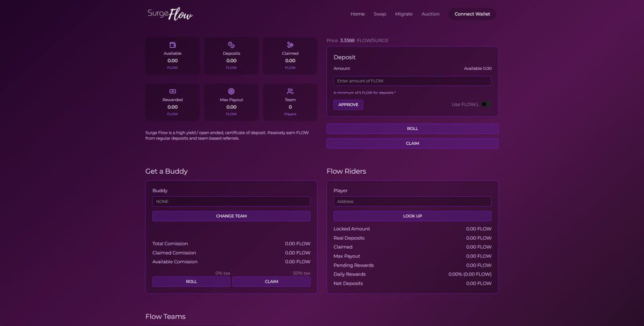The height and width of the screenshot is (326, 644).
Task: Focus the Player Address field
Action: coord(412,202)
